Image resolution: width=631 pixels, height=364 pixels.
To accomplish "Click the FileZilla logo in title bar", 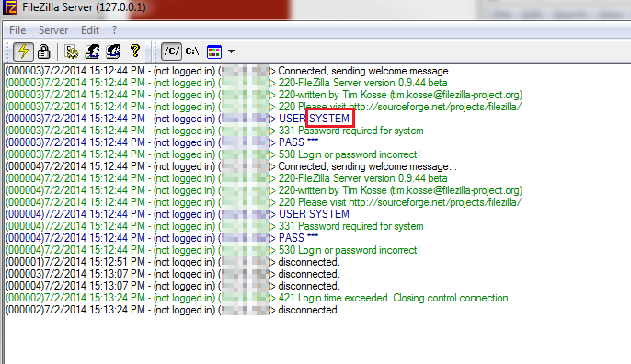I will tap(9, 7).
